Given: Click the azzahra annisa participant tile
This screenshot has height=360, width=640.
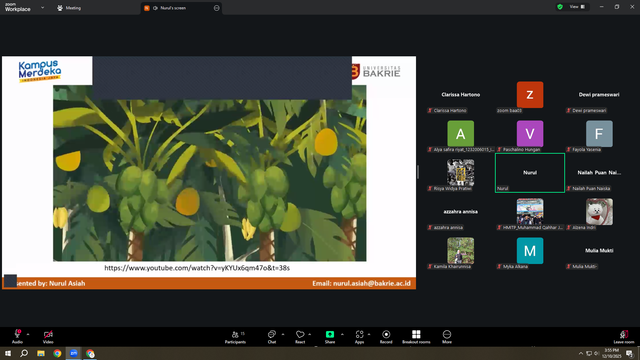Looking at the screenshot, I should [x=460, y=211].
